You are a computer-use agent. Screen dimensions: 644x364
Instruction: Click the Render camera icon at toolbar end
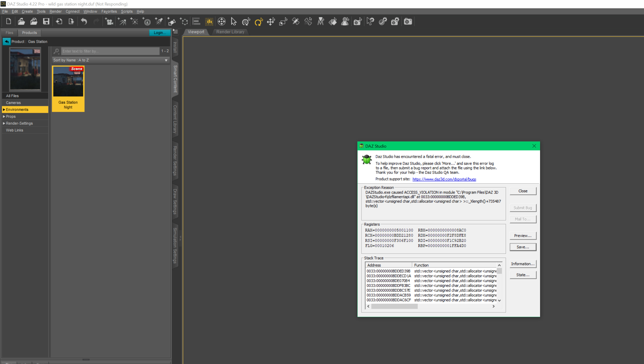click(x=408, y=22)
